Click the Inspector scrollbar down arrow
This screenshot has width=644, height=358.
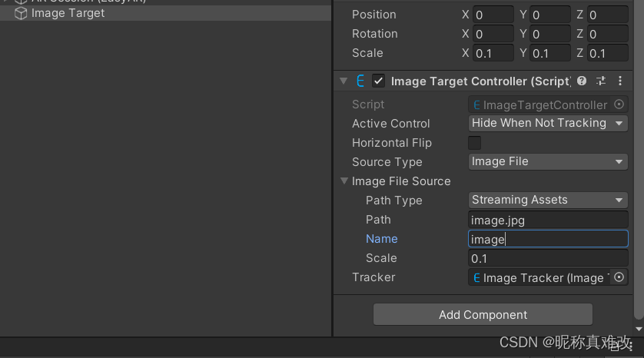click(x=639, y=329)
